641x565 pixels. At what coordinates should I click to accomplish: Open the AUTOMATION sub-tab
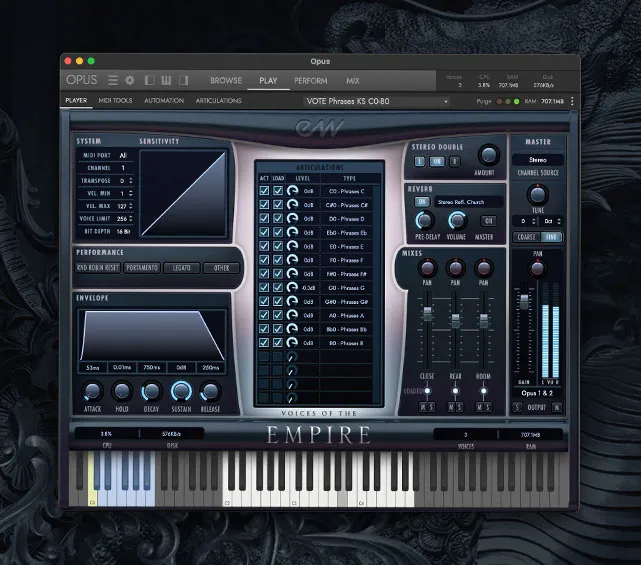coord(164,101)
